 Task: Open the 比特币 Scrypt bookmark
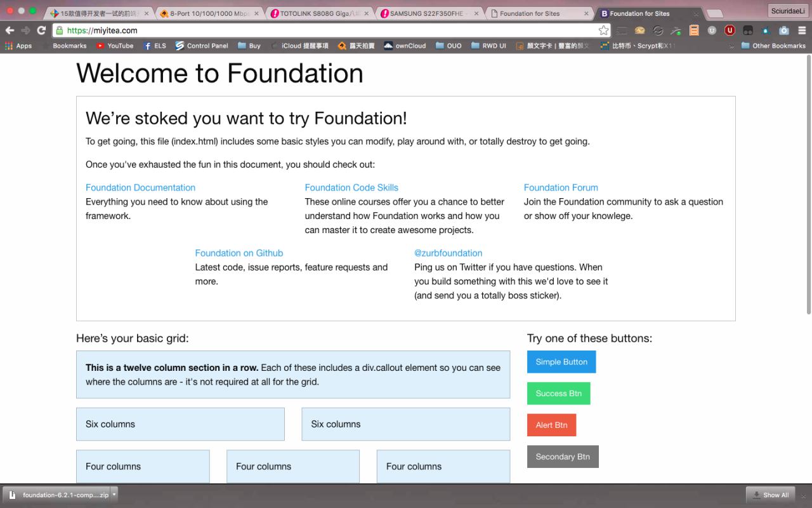pos(638,46)
